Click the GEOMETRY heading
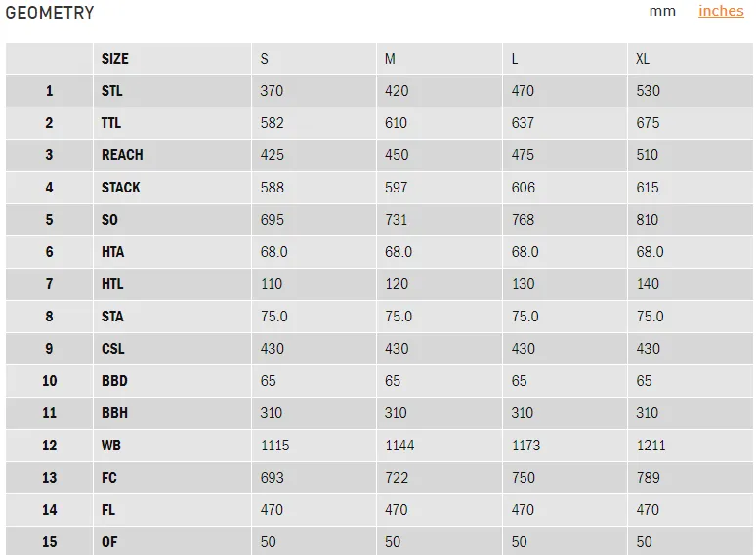 click(50, 13)
